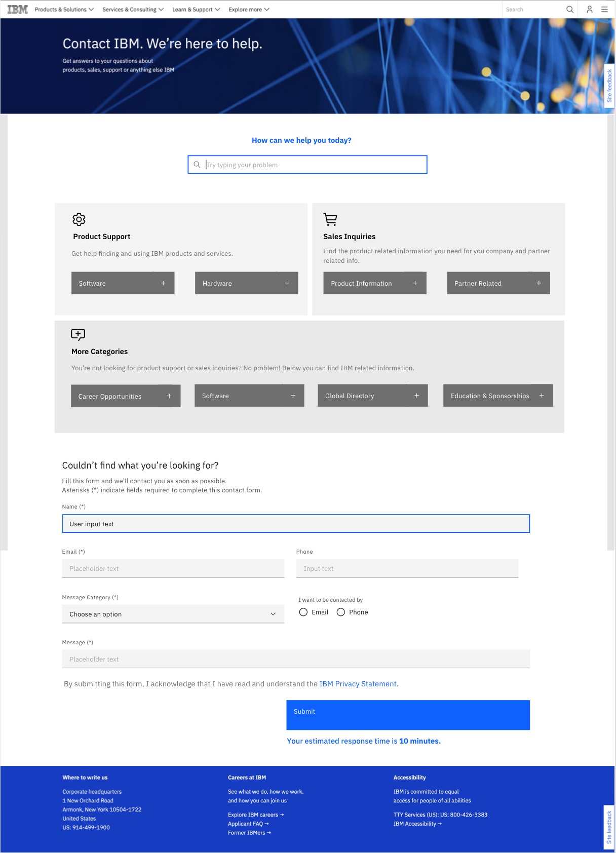This screenshot has width=616, height=853.
Task: Click the 'Careers at IBM' footer heading
Action: tap(247, 778)
